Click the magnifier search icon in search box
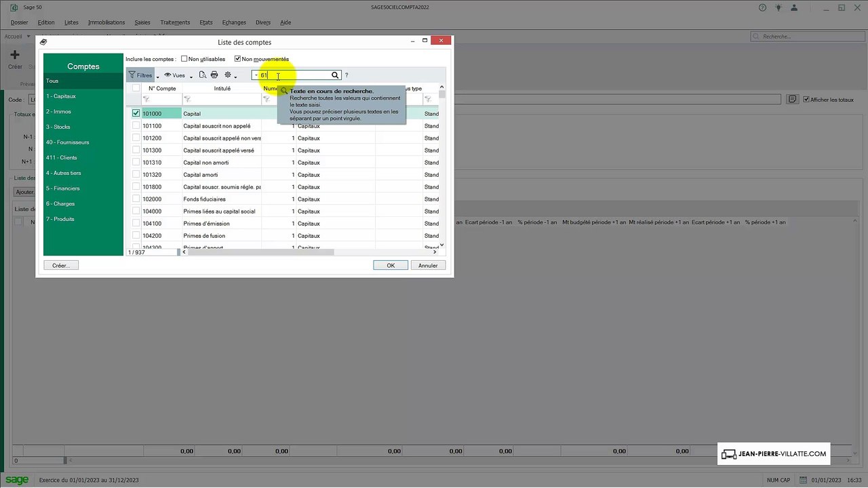 click(x=335, y=75)
